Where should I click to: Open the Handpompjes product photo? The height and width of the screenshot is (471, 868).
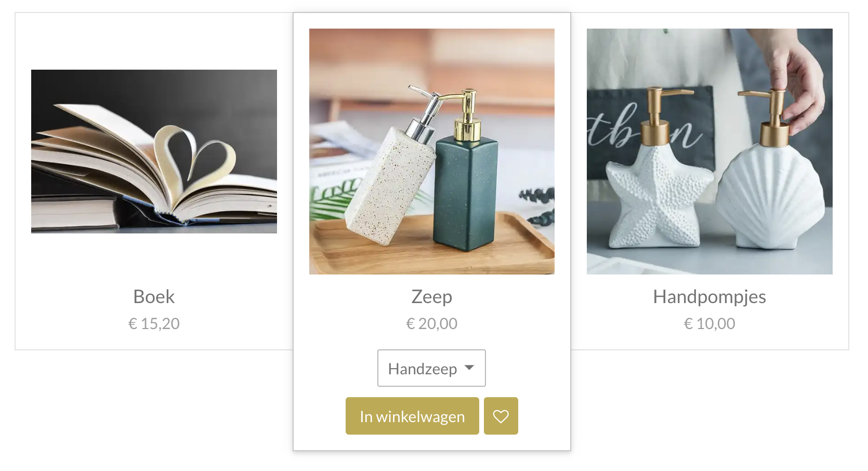(x=709, y=151)
